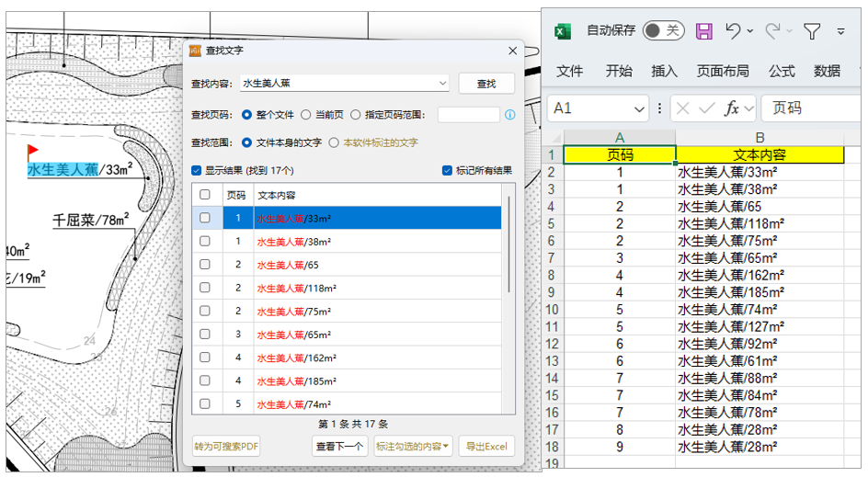Open the 标注勾选的内容 dropdown
868x477 pixels.
[x=413, y=447]
